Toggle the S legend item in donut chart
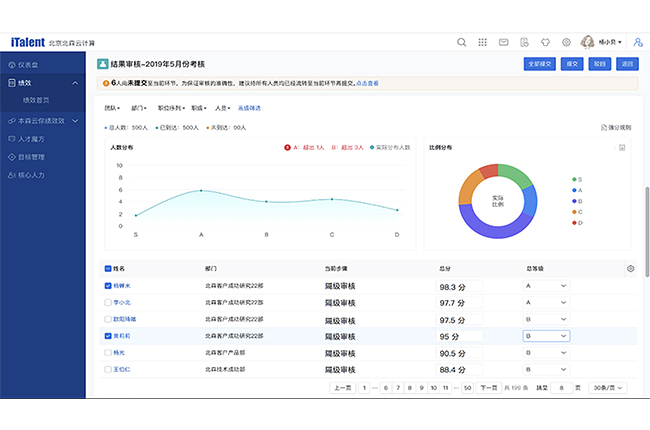 click(577, 180)
